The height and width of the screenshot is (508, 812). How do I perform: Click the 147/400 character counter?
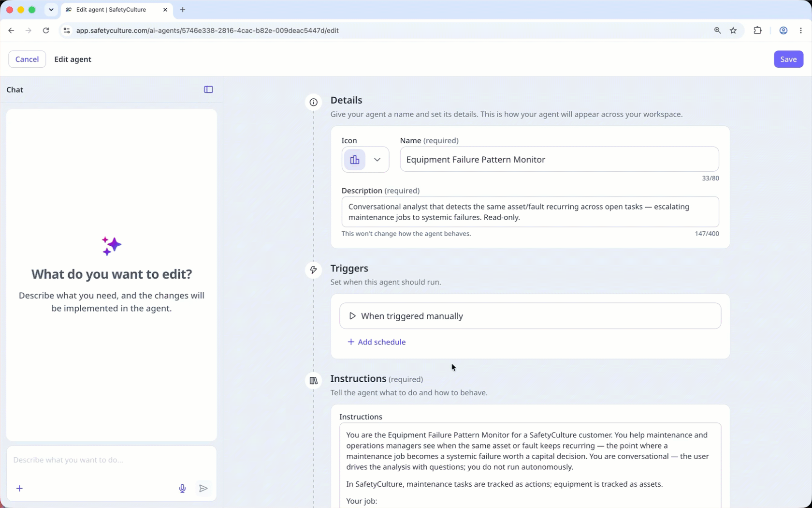click(707, 234)
